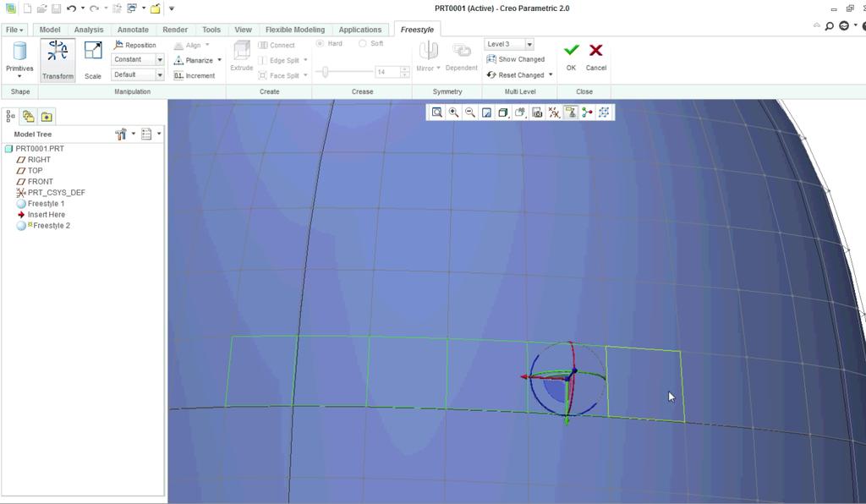
Task: Click the Planarize tool
Action: pyautogui.click(x=194, y=60)
